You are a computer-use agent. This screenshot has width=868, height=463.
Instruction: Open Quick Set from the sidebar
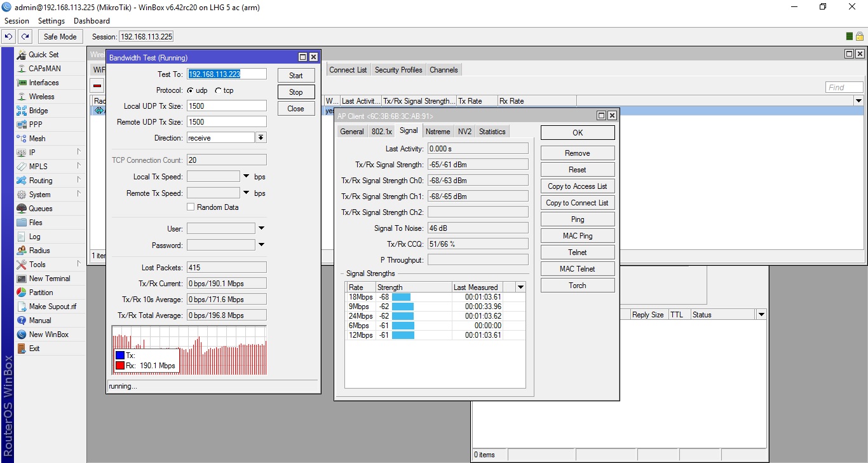43,55
